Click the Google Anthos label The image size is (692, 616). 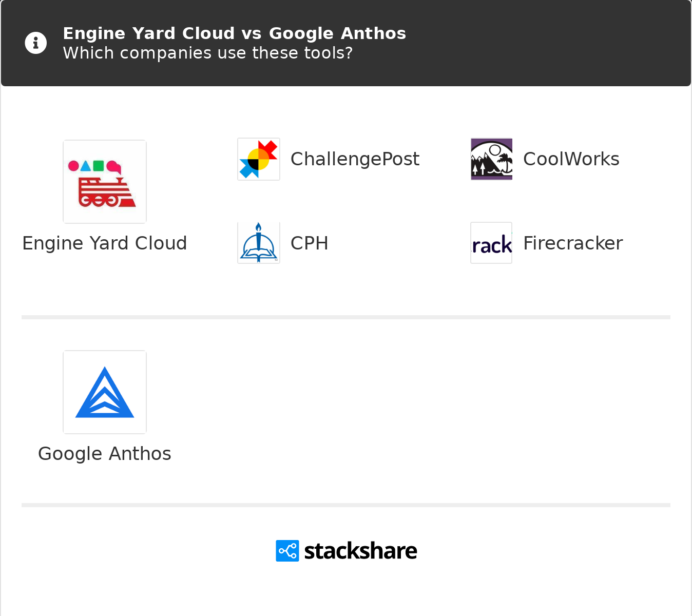(x=105, y=454)
